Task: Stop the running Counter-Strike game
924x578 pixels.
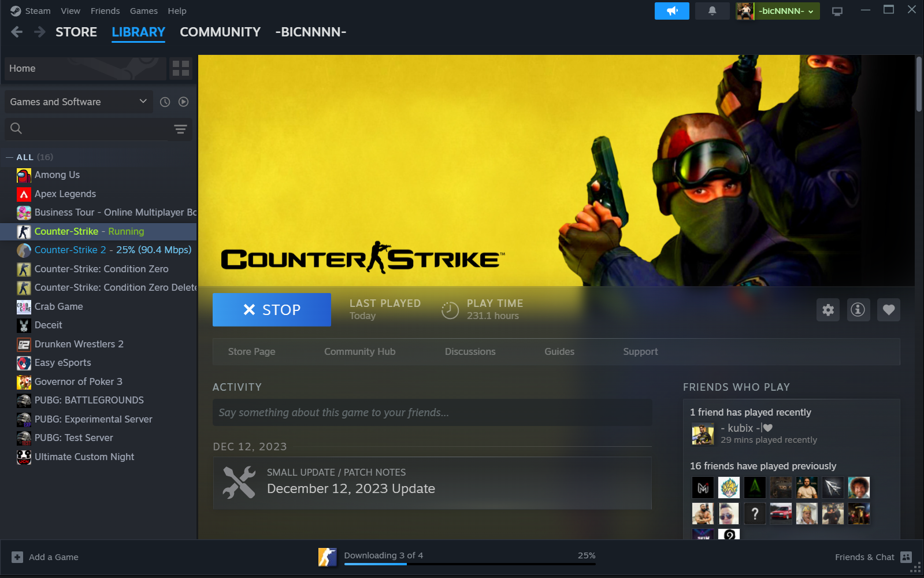Action: point(272,310)
